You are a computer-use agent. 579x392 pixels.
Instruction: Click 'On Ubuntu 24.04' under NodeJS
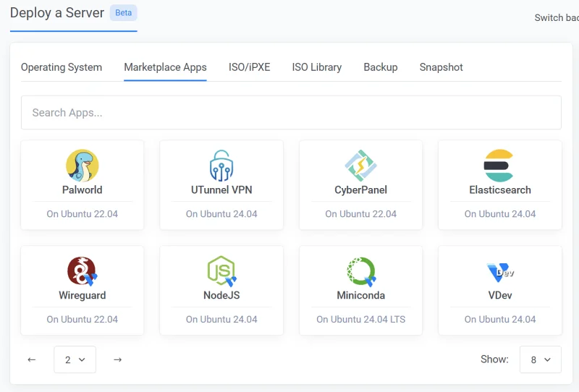click(221, 319)
